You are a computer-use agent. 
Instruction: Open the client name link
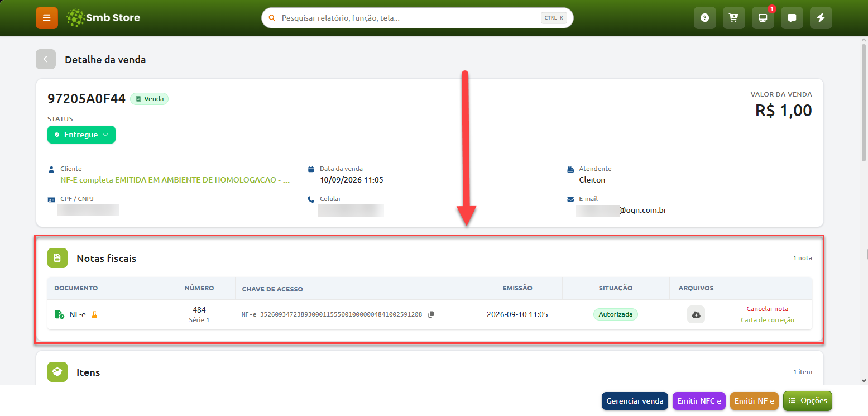point(175,180)
